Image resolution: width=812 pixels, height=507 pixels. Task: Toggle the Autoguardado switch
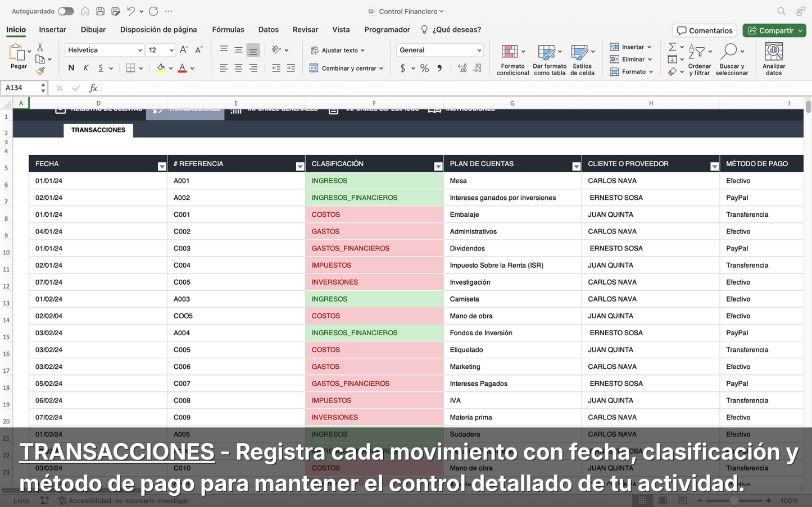tap(66, 11)
